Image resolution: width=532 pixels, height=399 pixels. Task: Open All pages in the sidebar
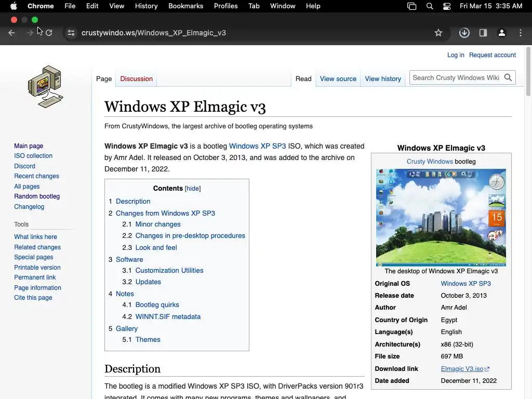[27, 187]
